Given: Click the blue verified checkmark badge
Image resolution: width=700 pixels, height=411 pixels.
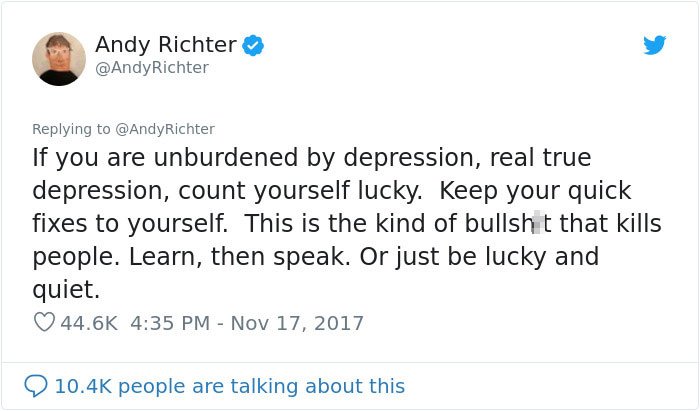Looking at the screenshot, I should [253, 46].
